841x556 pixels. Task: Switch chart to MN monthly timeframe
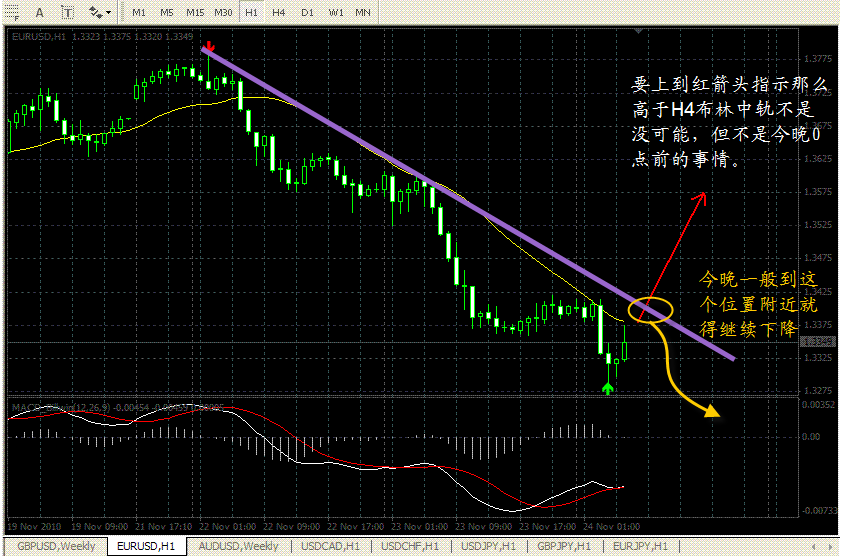click(x=363, y=12)
